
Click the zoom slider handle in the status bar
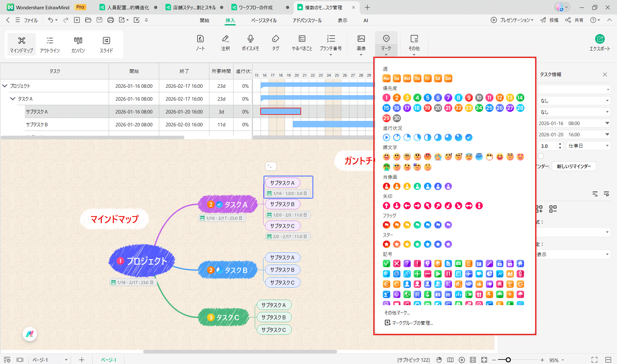[508, 360]
